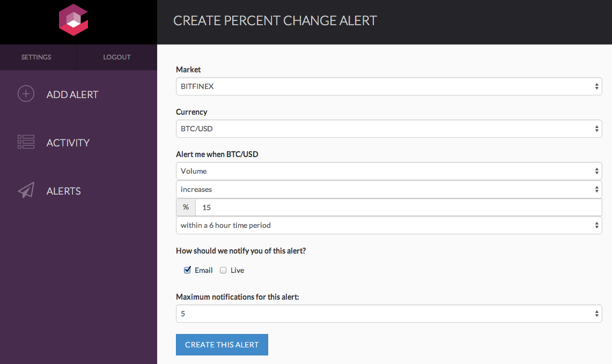Enable the Live notification checkbox
This screenshot has width=612, height=364.
[x=223, y=270]
